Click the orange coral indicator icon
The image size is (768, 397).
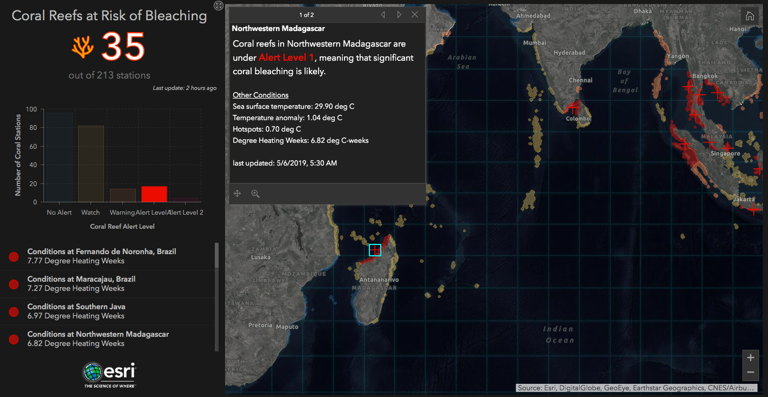click(83, 47)
